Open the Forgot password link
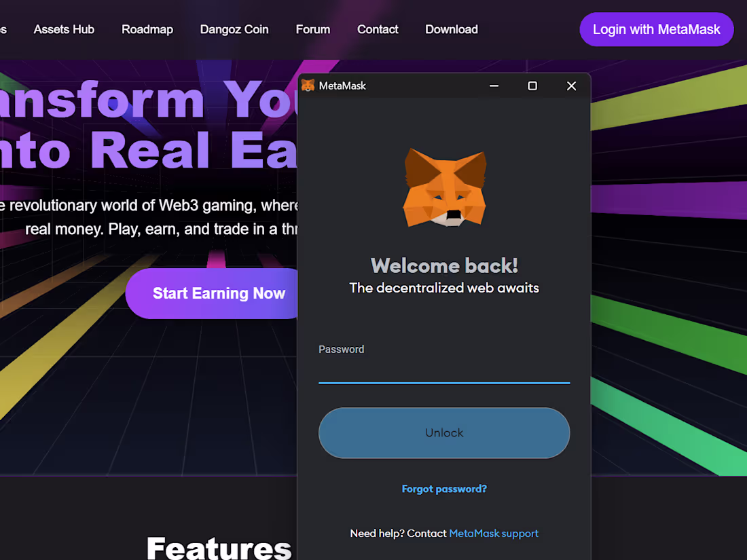747x560 pixels. [x=444, y=488]
